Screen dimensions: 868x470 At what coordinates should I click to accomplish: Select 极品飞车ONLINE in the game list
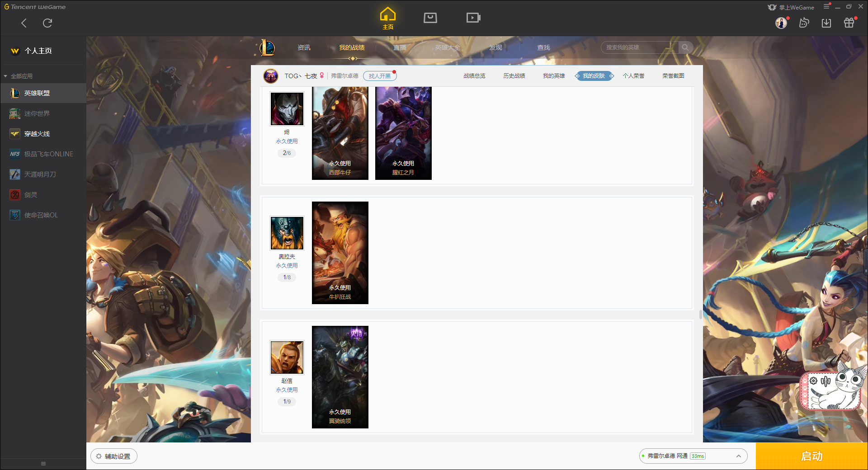43,154
